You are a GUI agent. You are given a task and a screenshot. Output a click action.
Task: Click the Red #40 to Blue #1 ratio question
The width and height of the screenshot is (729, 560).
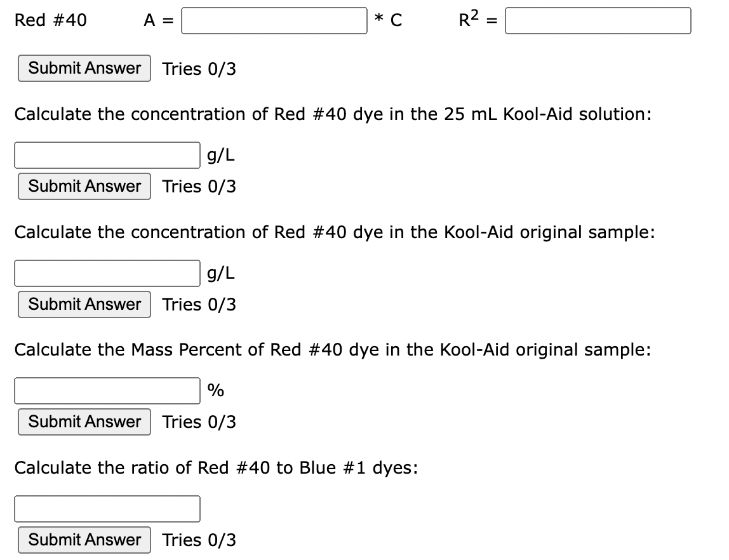pyautogui.click(x=216, y=467)
